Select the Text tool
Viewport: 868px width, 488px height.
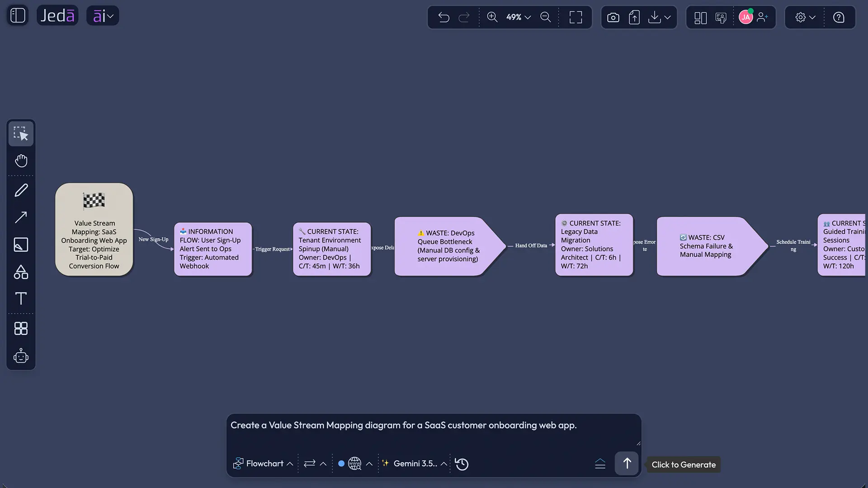[x=21, y=298]
